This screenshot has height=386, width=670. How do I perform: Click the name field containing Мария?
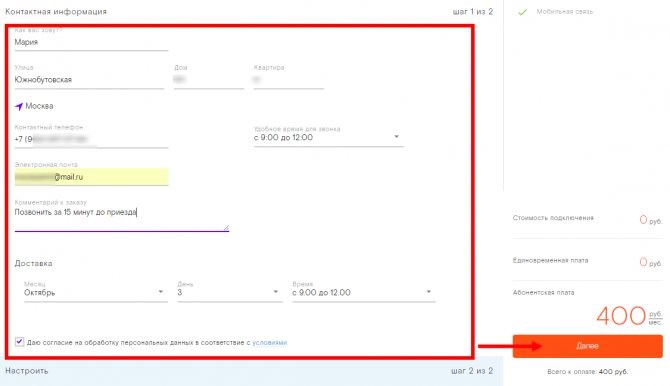pos(91,42)
